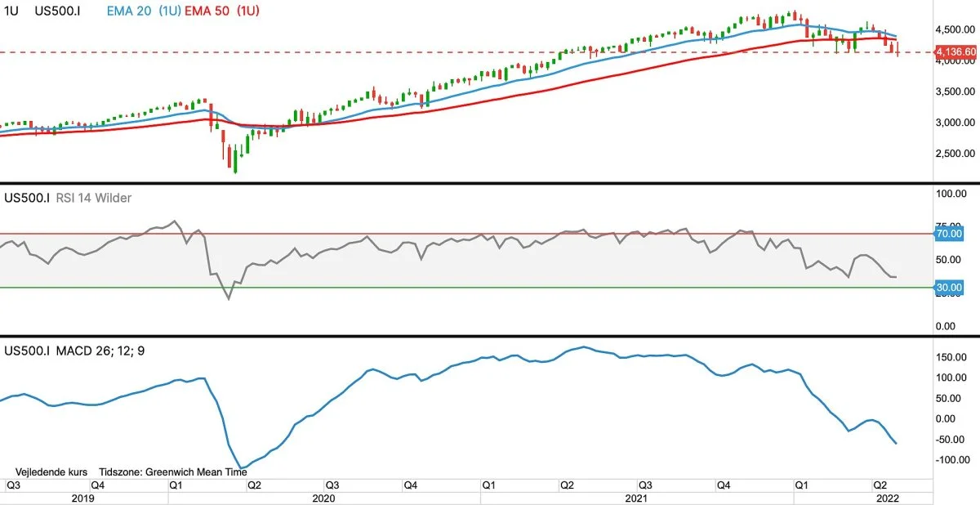Click the 100.00 RSI axis label
This screenshot has height=505, width=980.
click(951, 194)
